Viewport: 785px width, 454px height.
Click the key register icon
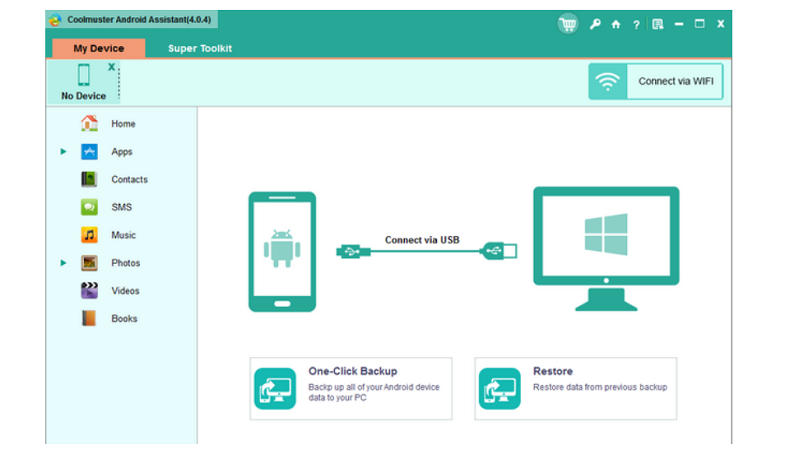pyautogui.click(x=595, y=24)
